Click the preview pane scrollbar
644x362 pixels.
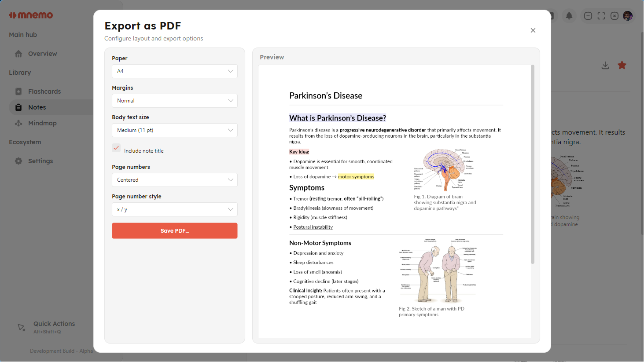click(533, 165)
